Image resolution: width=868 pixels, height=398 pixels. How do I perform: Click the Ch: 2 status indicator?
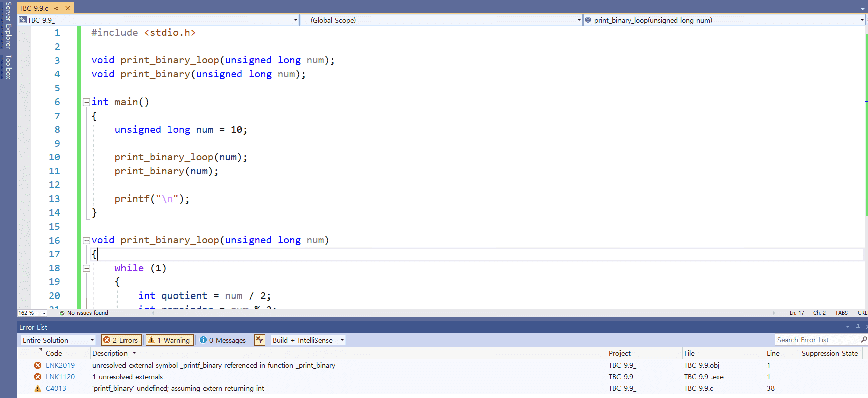coord(819,313)
